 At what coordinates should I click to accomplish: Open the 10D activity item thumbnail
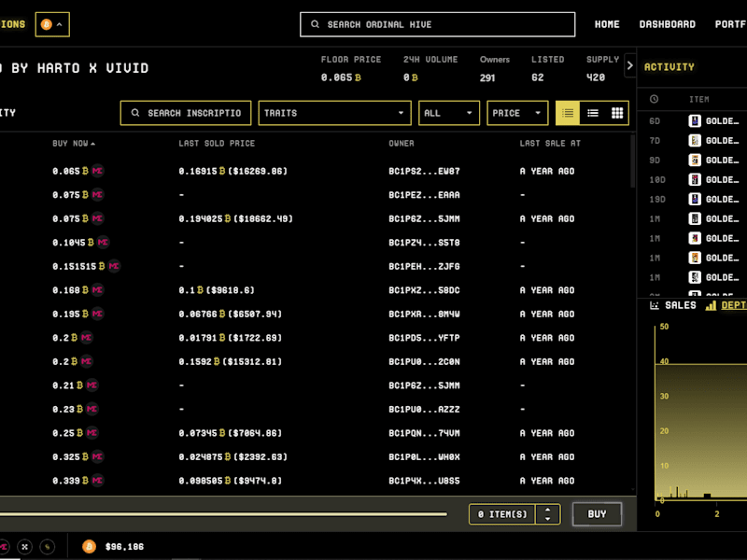695,179
